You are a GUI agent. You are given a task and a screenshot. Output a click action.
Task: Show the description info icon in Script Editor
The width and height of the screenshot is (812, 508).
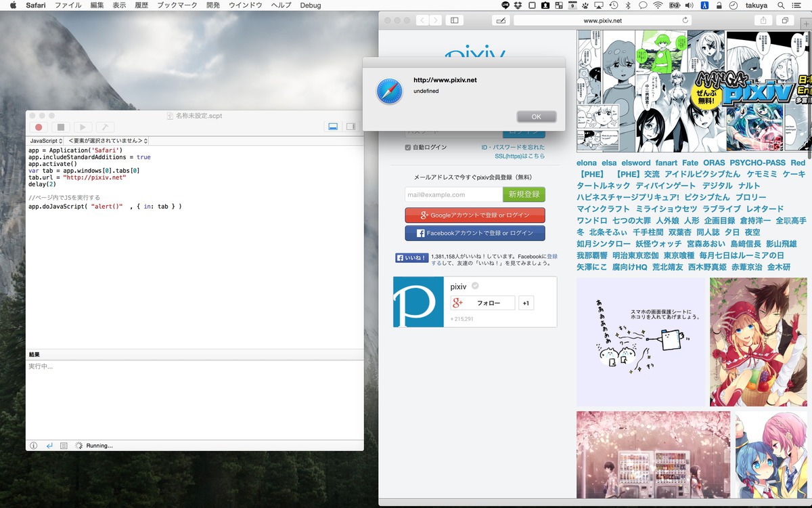tap(34, 446)
